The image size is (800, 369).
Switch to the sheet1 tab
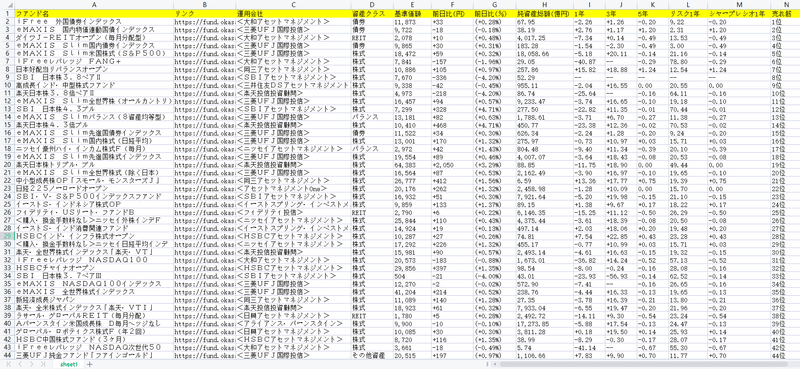point(69,364)
